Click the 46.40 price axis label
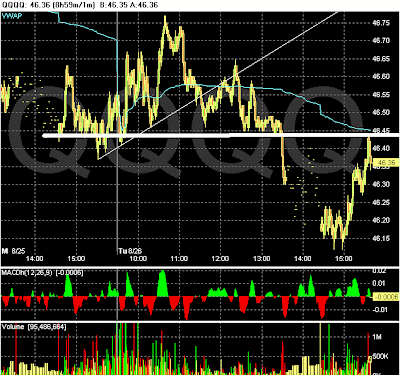 381,148
